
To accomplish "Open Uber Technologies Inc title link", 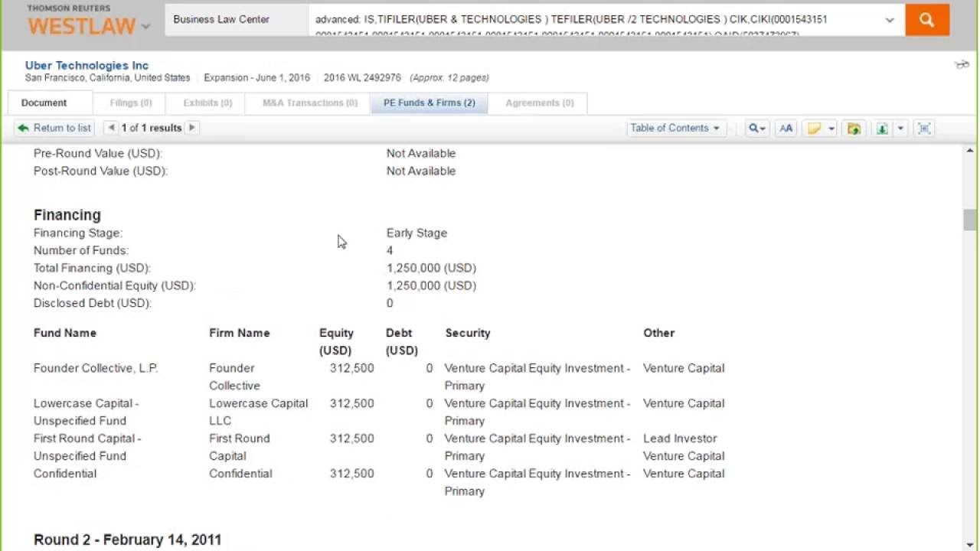I will (87, 66).
